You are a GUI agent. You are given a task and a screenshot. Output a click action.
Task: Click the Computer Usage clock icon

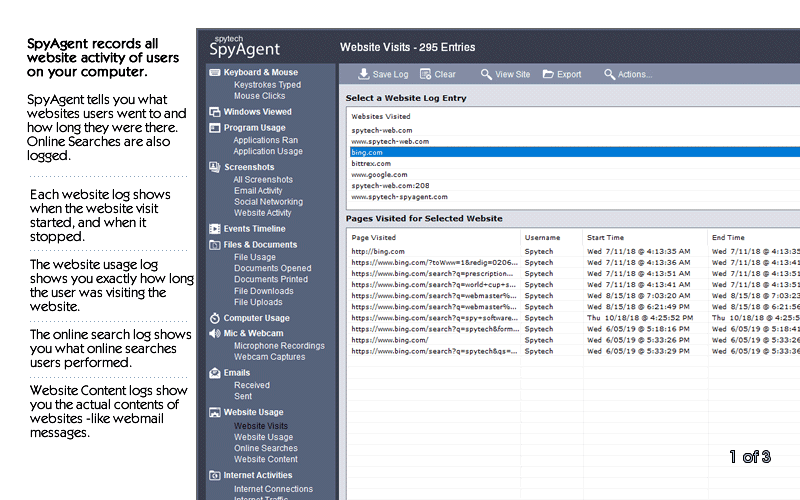click(x=215, y=318)
